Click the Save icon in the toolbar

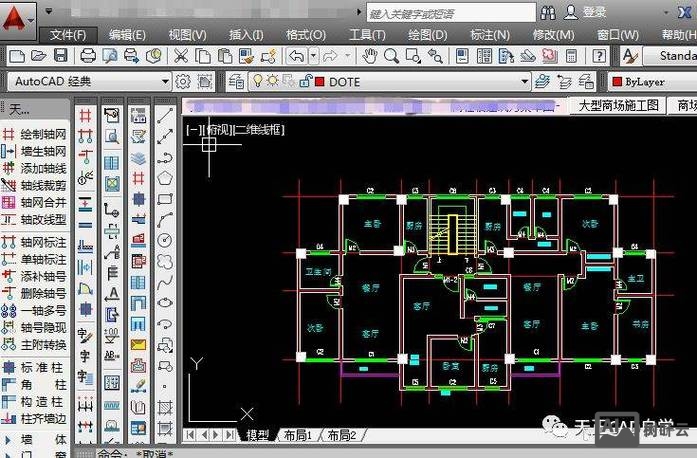pyautogui.click(x=61, y=56)
